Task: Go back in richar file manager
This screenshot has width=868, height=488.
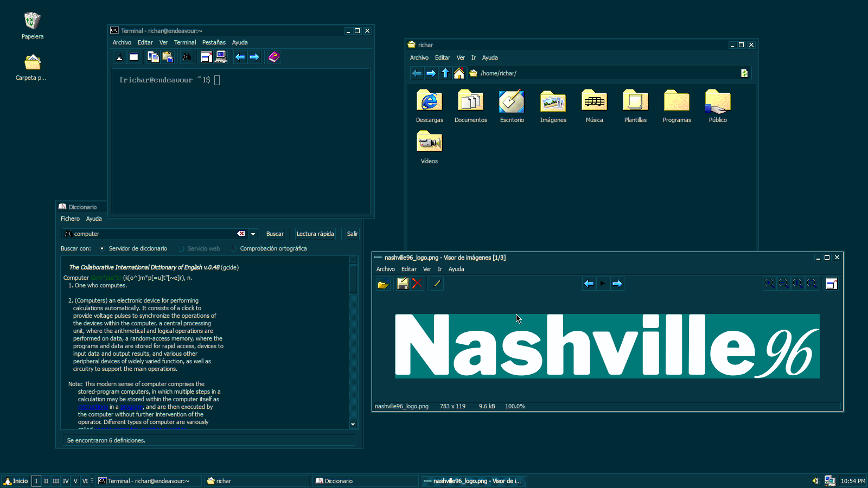Action: (417, 73)
